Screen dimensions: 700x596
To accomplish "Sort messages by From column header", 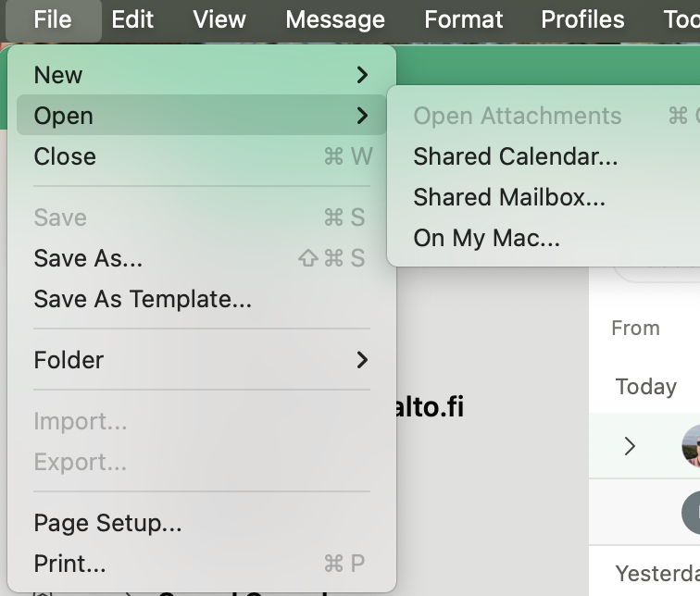I will 635,328.
